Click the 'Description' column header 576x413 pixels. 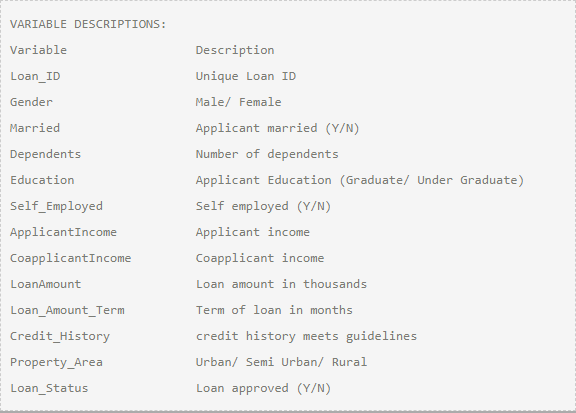pos(235,50)
